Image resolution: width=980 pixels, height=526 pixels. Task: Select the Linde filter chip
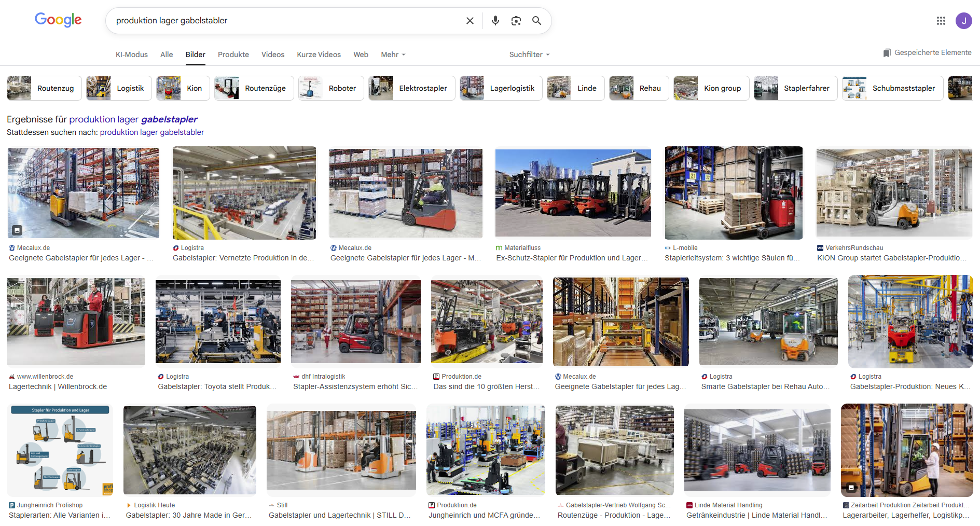(x=576, y=88)
